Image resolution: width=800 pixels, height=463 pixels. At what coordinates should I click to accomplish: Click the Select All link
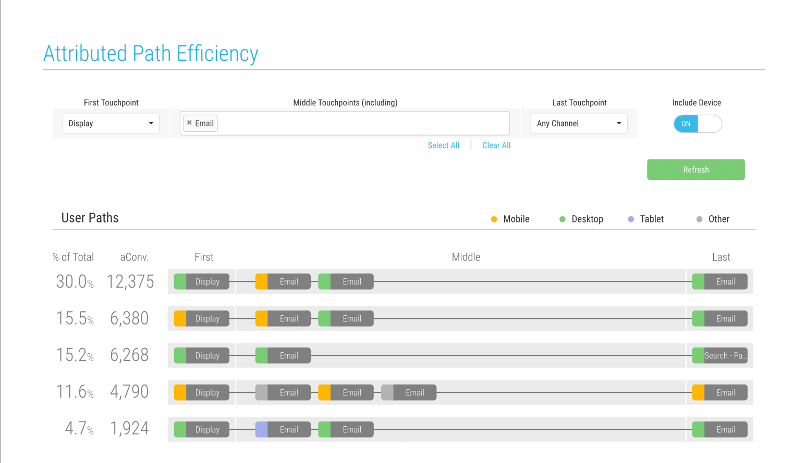point(443,146)
